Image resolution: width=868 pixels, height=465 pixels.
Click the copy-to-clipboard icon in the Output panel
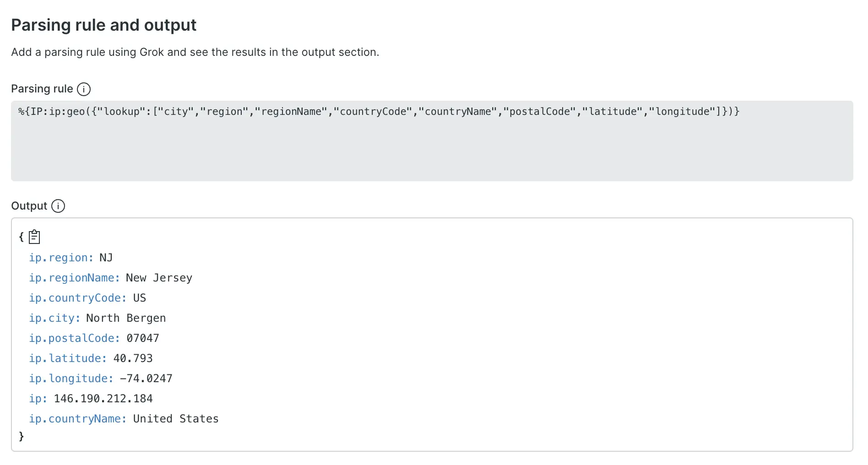[34, 237]
